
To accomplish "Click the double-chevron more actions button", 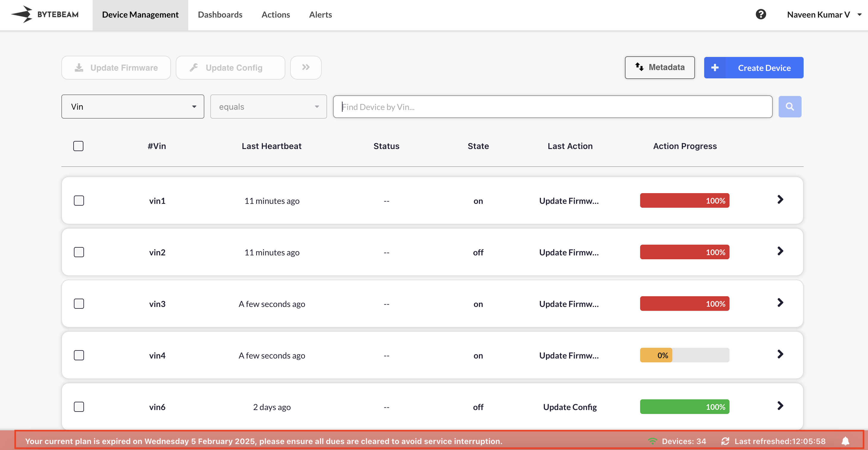I will point(305,67).
